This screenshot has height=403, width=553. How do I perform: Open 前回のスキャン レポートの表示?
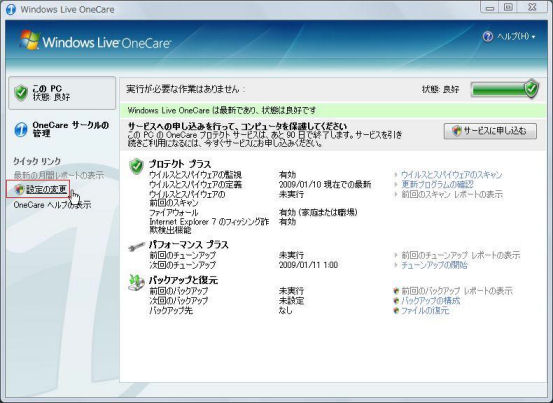(452, 194)
